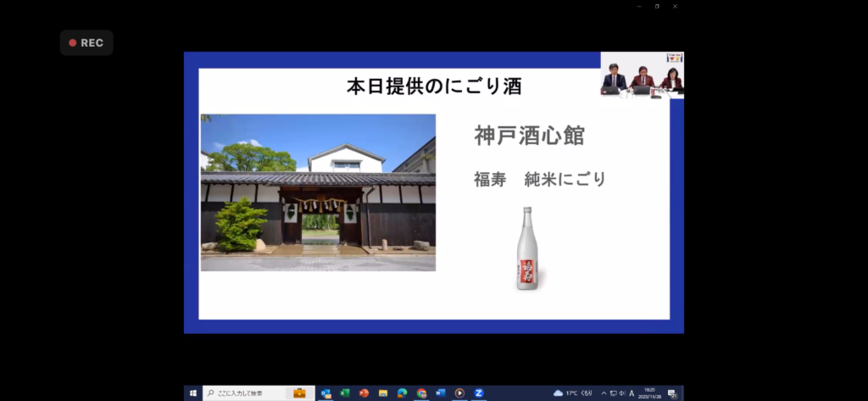Open Outlook from the taskbar

tap(326, 393)
